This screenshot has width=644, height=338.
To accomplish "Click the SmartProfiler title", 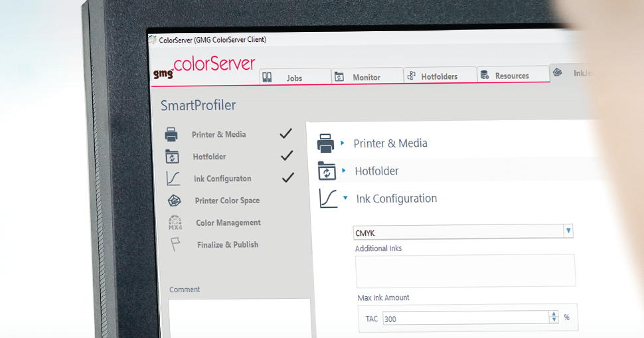I will pos(198,106).
